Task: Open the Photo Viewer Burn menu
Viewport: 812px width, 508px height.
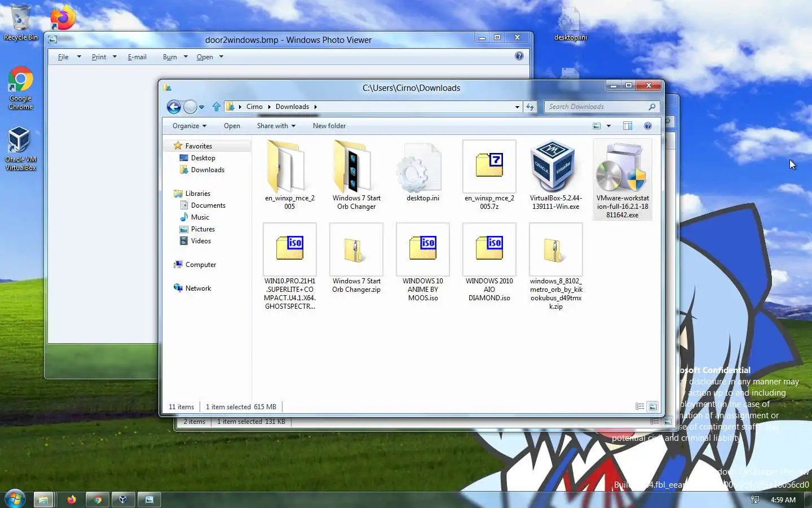Action: click(175, 57)
